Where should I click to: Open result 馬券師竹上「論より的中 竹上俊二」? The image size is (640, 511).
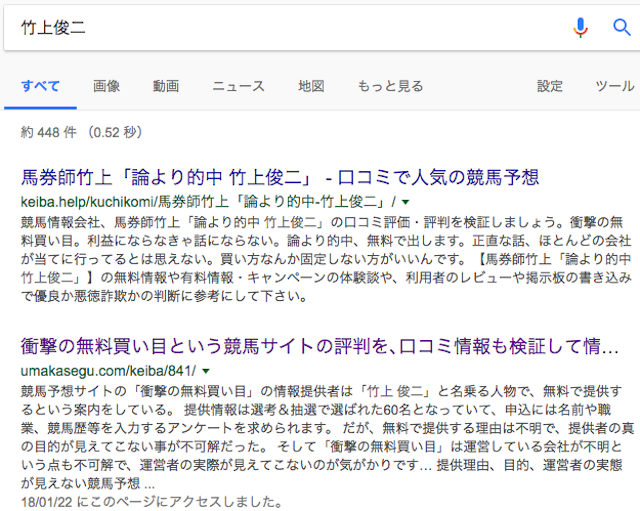(x=280, y=178)
